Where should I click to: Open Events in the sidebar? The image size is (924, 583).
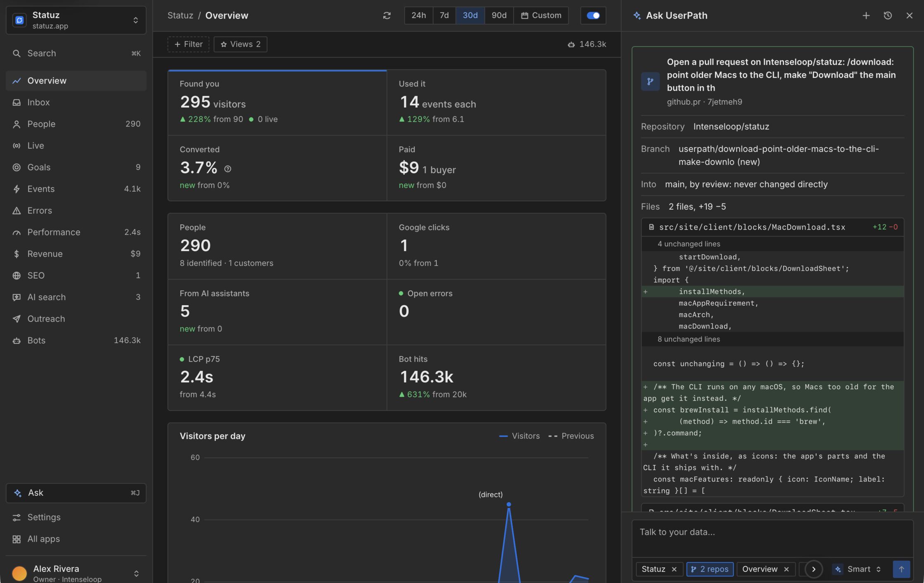[x=76, y=189]
